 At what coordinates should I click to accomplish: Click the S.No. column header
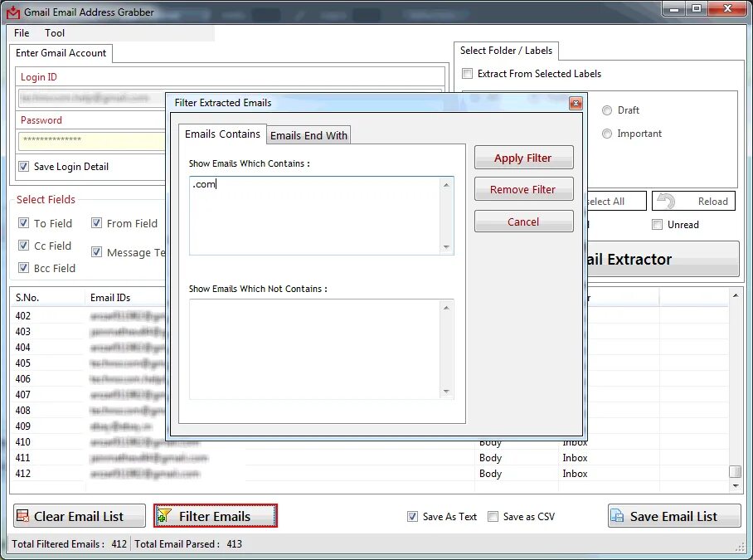47,298
